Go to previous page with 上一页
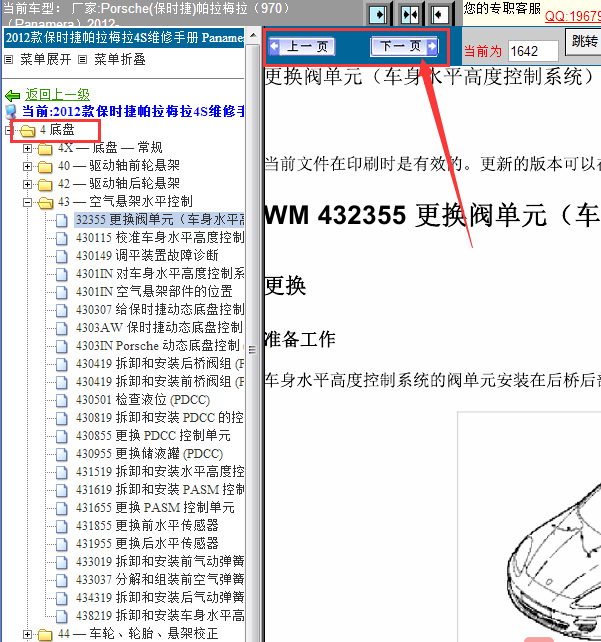The image size is (601, 642). point(302,47)
